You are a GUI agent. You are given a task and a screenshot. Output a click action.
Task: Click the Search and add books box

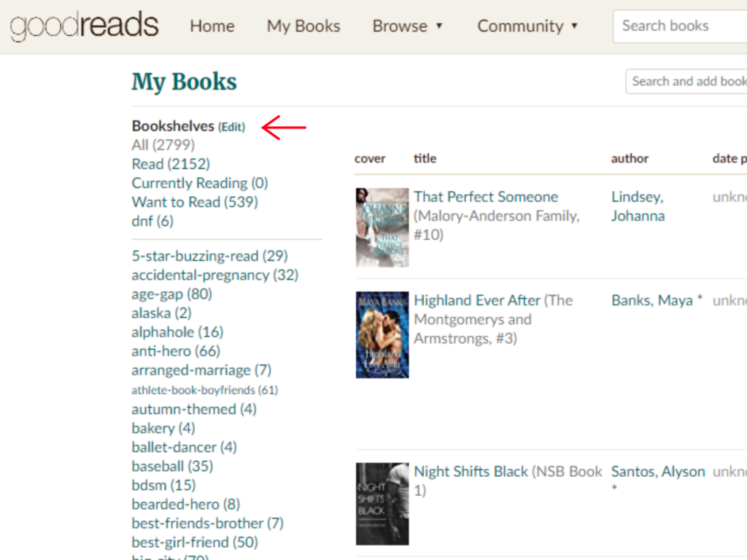[x=686, y=82]
